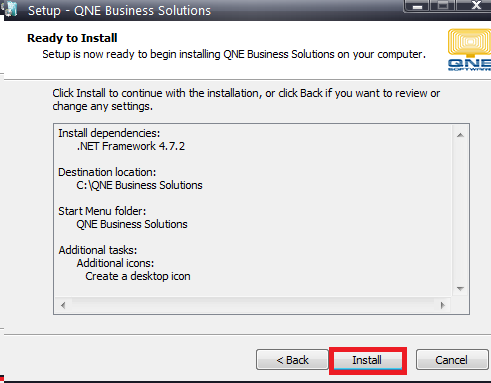Close the setup window
This screenshot has width=491, height=383.
click(x=475, y=6)
